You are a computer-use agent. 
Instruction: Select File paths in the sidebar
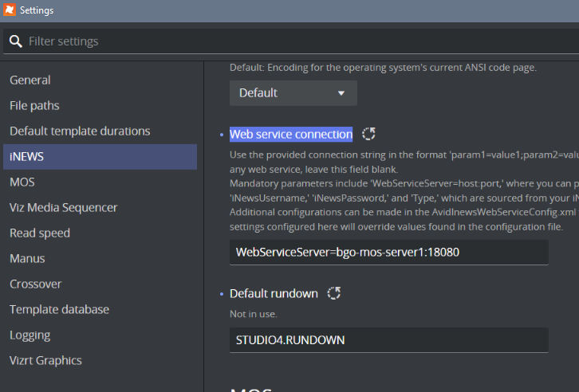pos(34,106)
